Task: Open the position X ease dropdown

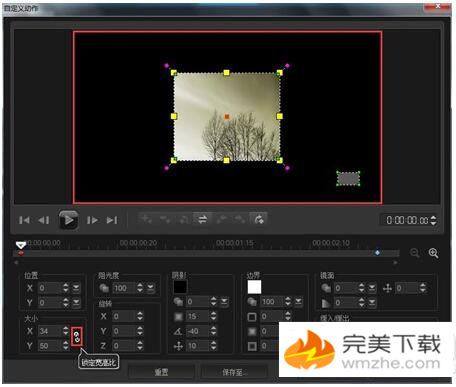Action: click(x=76, y=288)
